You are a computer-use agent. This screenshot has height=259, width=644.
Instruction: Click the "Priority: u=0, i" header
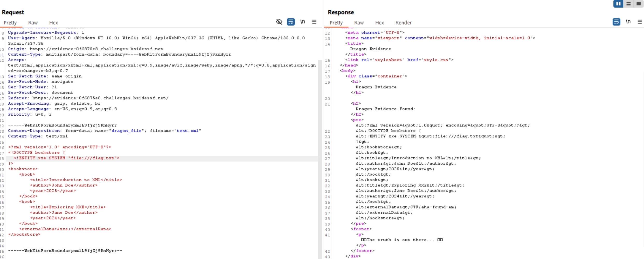click(x=30, y=114)
